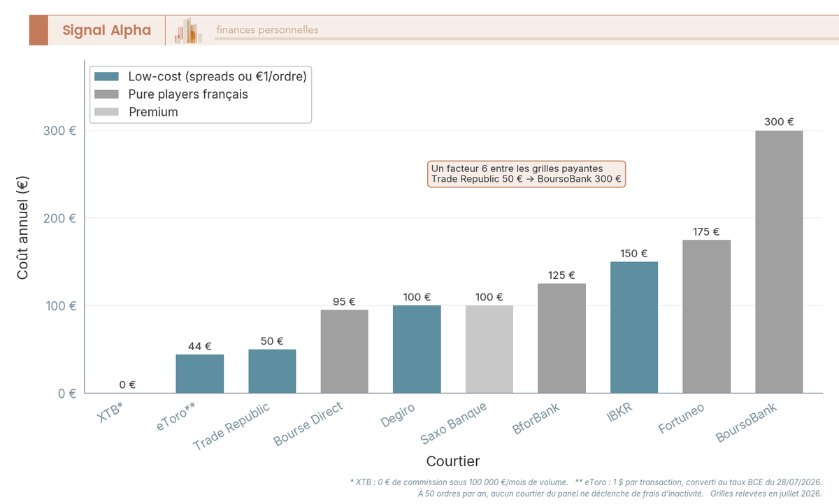Click the 'Un facteur 6' annotation box
839x504 pixels.
526,173
